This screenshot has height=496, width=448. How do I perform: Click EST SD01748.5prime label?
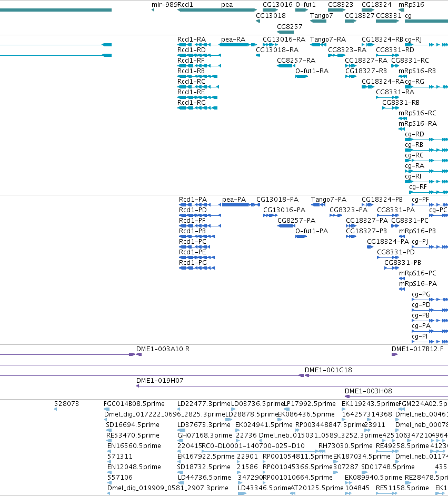[387, 467]
